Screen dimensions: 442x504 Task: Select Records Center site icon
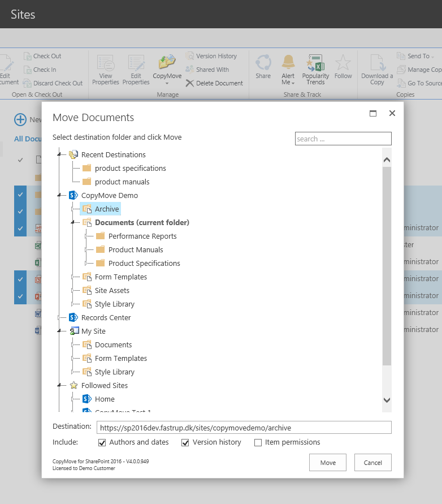[73, 317]
